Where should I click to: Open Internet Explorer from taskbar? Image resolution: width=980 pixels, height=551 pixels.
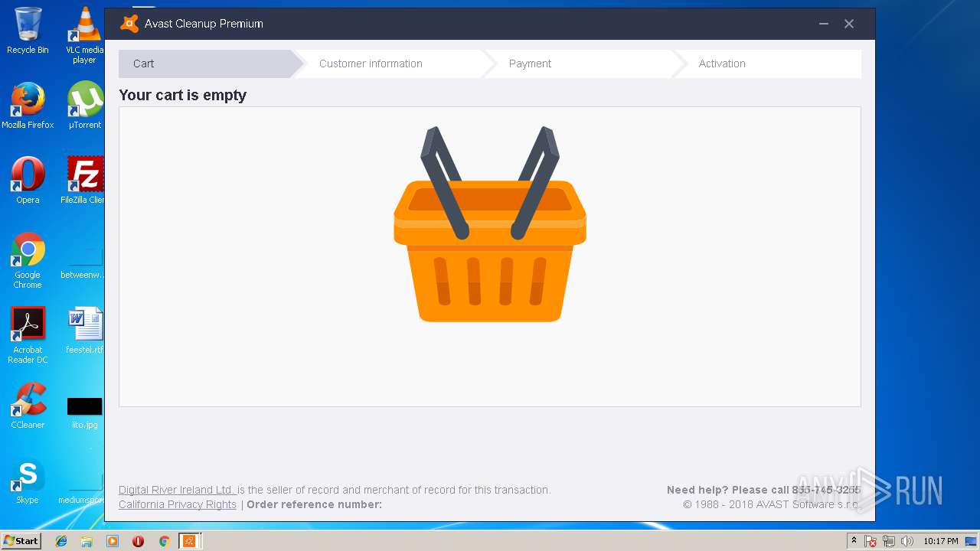61,541
